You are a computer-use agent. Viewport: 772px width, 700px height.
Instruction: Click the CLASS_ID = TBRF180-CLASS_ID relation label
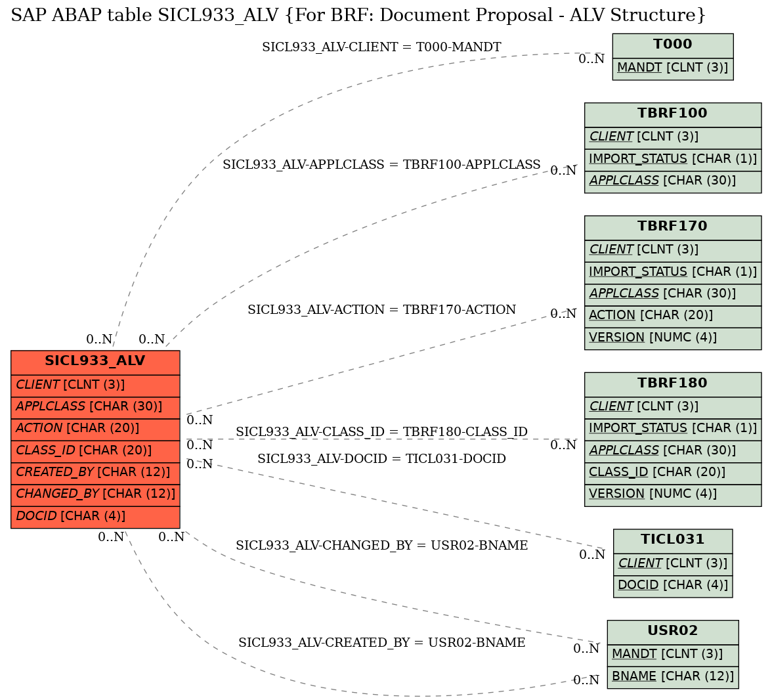381,432
